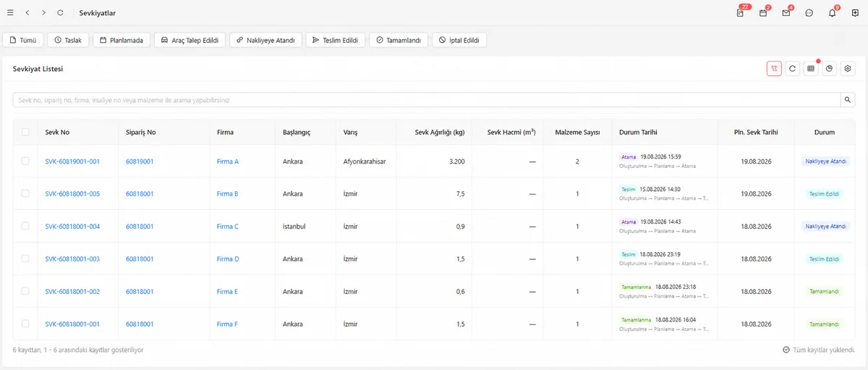Click the calendar icon with badge 2
868x370 pixels.
pos(763,13)
